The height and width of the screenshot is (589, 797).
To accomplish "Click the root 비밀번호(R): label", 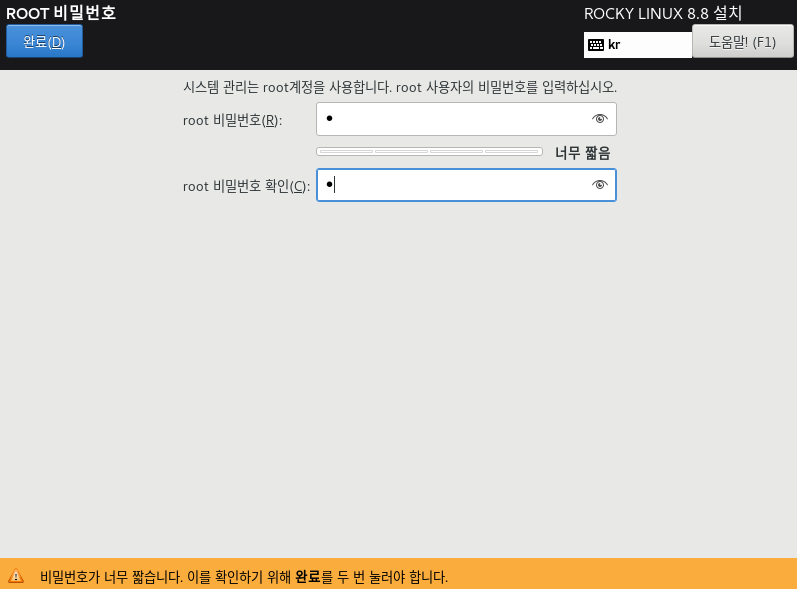I will tap(232, 120).
